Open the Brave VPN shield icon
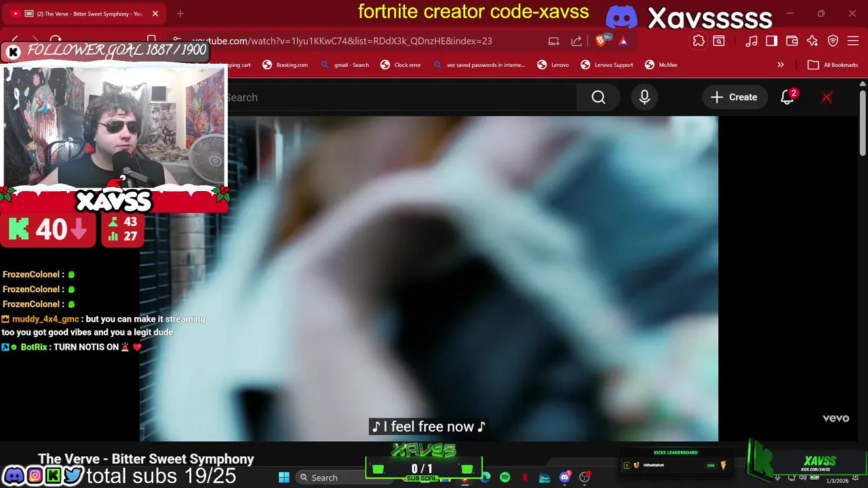This screenshot has width=868, height=488. (833, 41)
